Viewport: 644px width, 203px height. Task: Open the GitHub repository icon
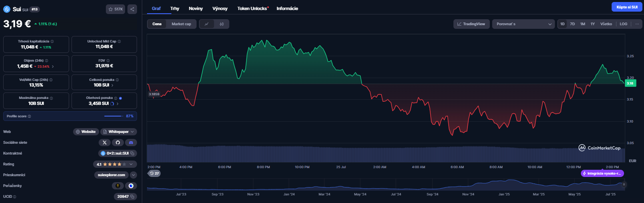coord(117,143)
